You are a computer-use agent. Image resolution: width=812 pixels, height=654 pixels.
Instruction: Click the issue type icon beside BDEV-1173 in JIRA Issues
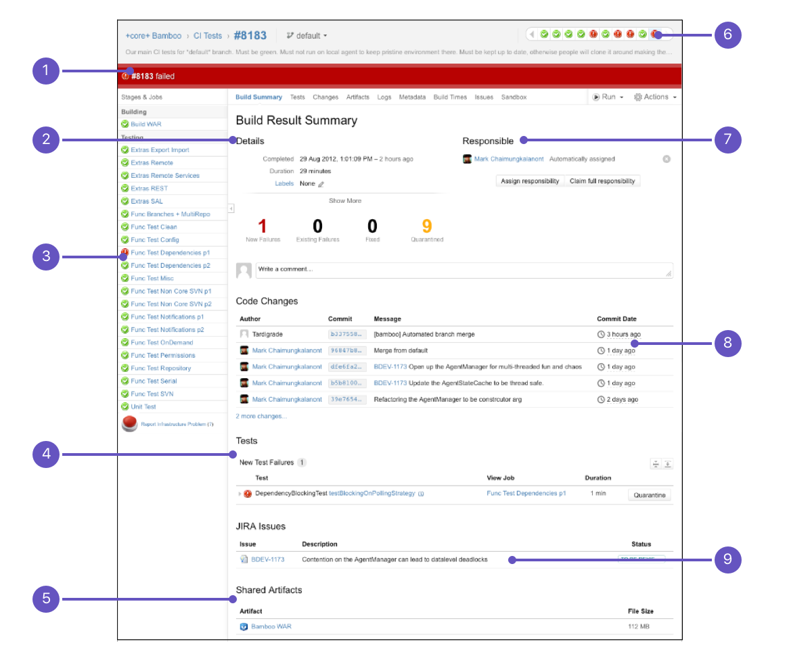(x=244, y=560)
